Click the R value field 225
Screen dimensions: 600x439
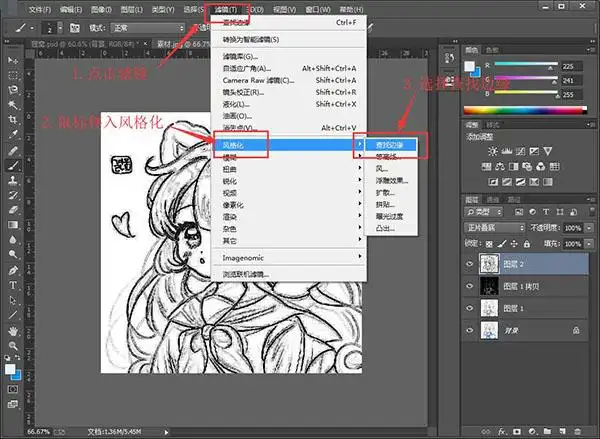pyautogui.click(x=572, y=66)
